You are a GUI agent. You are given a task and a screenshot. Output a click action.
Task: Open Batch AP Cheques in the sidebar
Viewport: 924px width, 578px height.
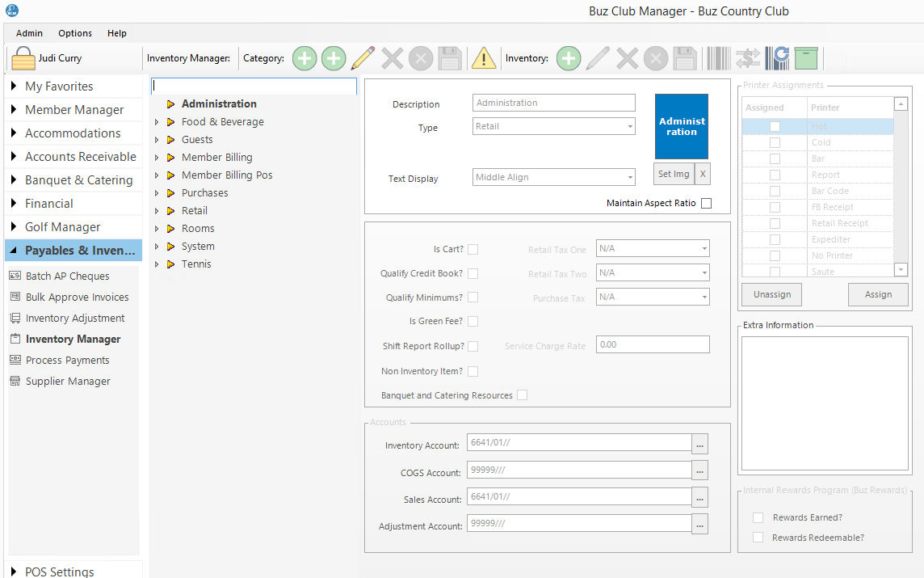pyautogui.click(x=67, y=276)
